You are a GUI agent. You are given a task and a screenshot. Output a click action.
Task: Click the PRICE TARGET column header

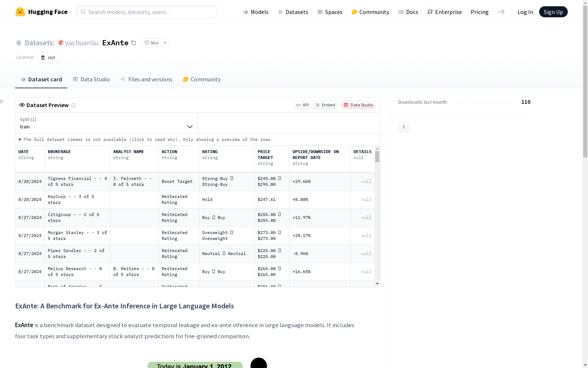click(272, 159)
